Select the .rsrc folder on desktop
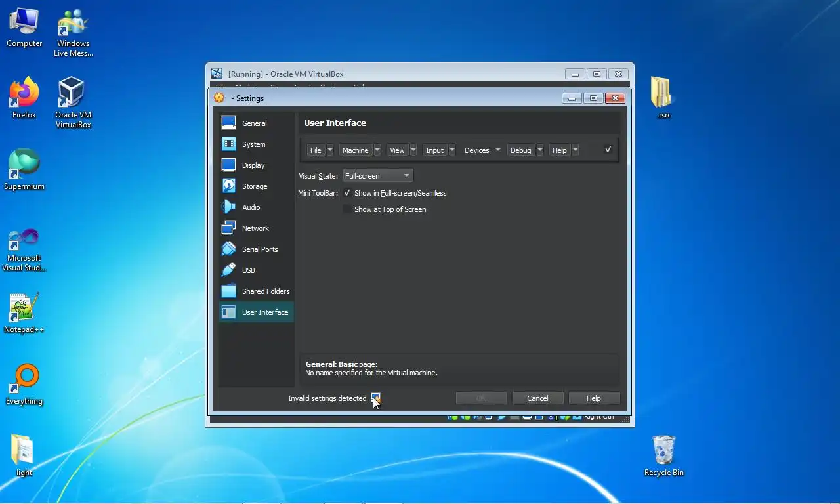This screenshot has height=504, width=840. tap(663, 98)
